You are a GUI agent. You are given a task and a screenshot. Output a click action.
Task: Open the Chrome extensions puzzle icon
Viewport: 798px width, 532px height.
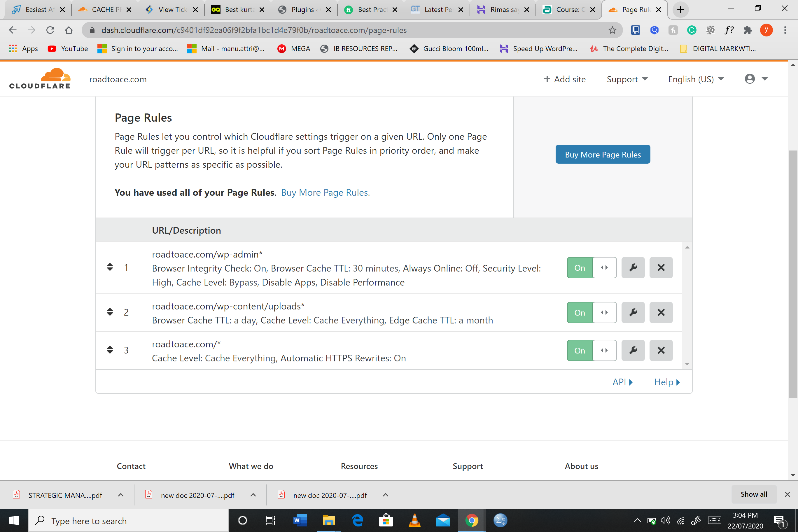(x=748, y=30)
